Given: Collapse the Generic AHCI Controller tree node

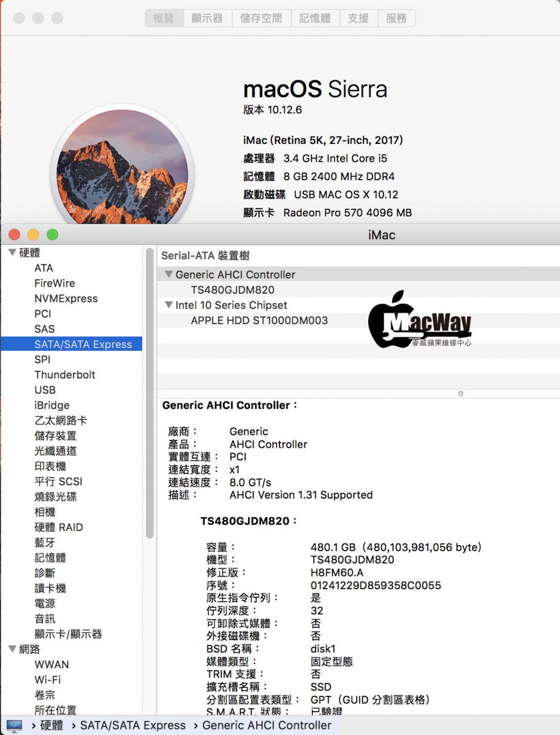Looking at the screenshot, I should click(x=168, y=274).
